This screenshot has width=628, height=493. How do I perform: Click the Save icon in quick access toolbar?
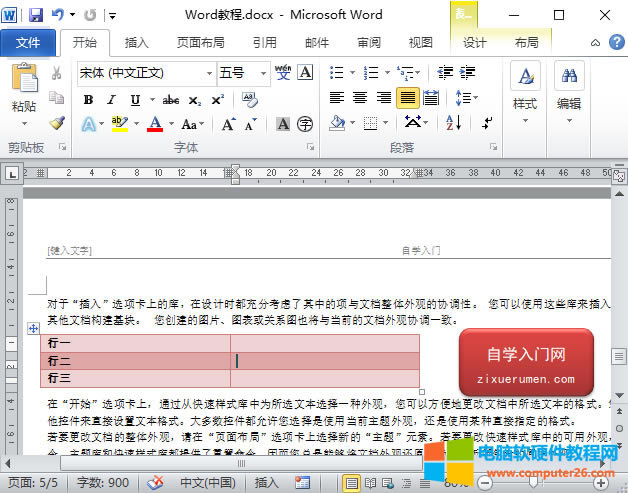click(36, 15)
